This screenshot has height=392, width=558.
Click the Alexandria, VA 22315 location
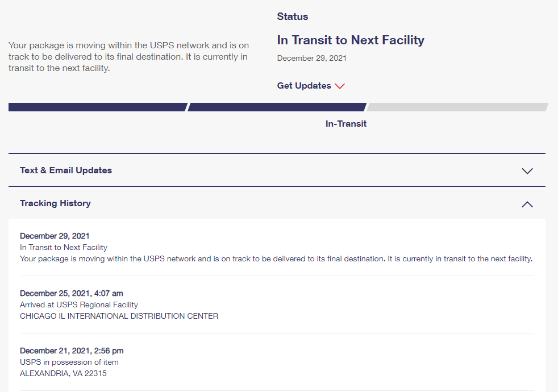coord(63,373)
